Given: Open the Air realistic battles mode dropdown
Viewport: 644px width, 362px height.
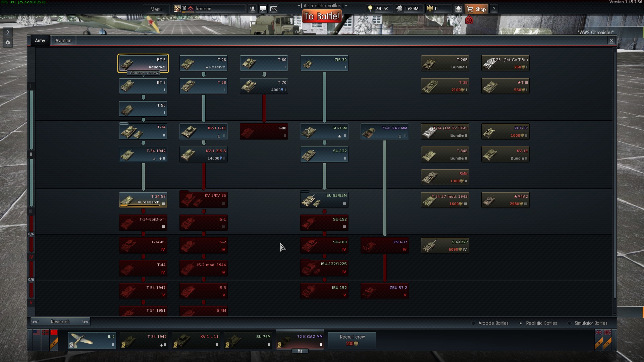Looking at the screenshot, I should click(x=322, y=6).
